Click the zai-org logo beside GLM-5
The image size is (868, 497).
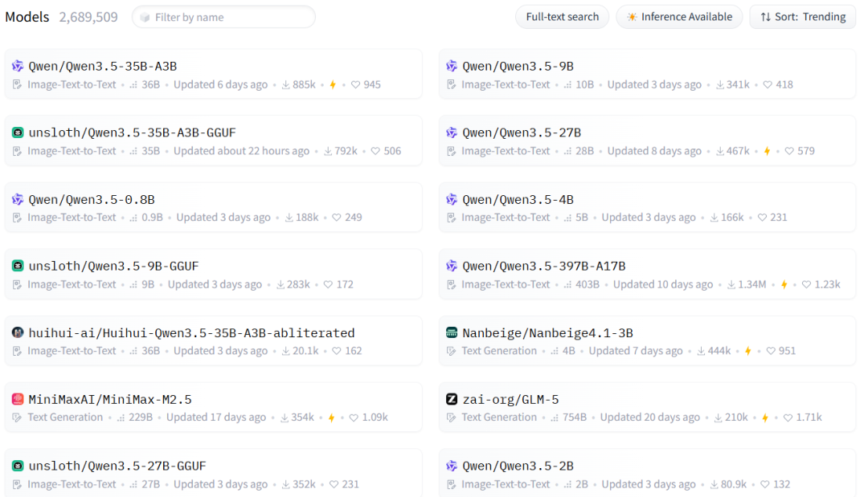coord(452,400)
